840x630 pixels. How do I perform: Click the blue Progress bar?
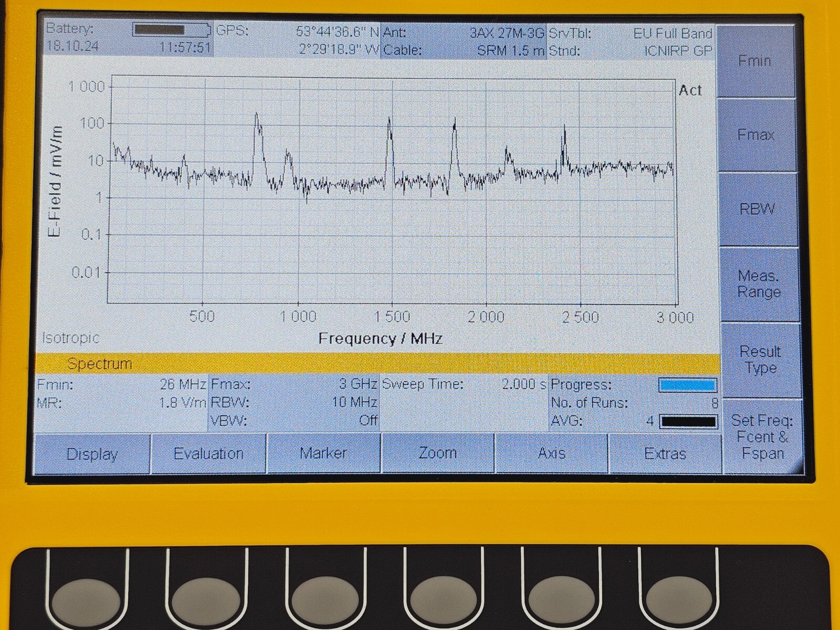coord(687,385)
